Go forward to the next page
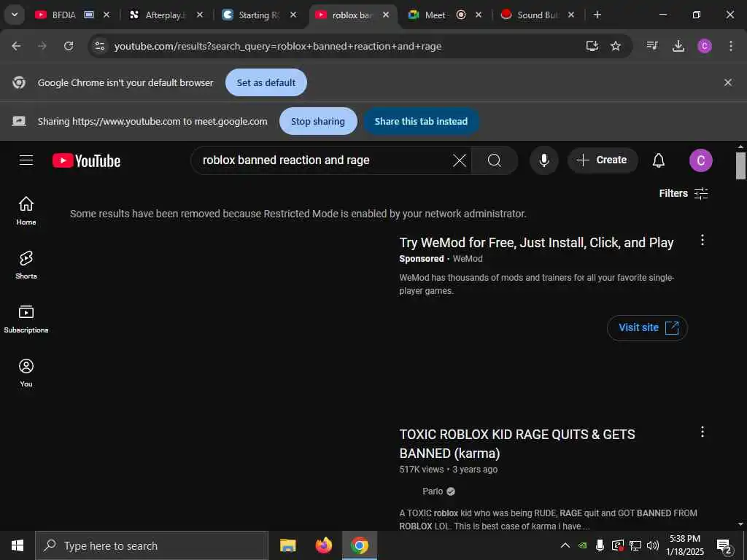The width and height of the screenshot is (747, 560). pyautogui.click(x=42, y=46)
